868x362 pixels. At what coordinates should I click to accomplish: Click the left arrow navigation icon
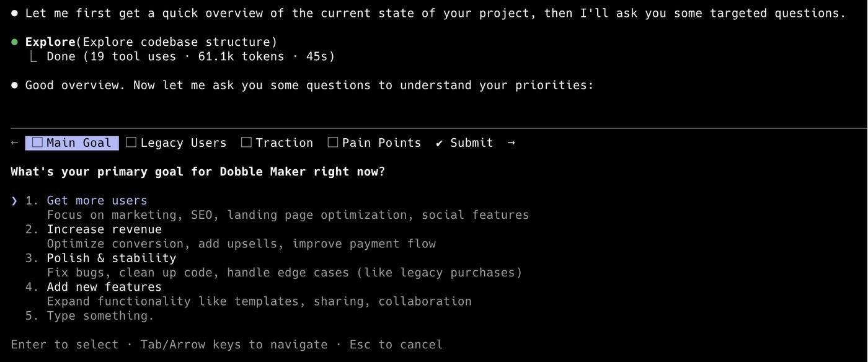click(x=14, y=143)
